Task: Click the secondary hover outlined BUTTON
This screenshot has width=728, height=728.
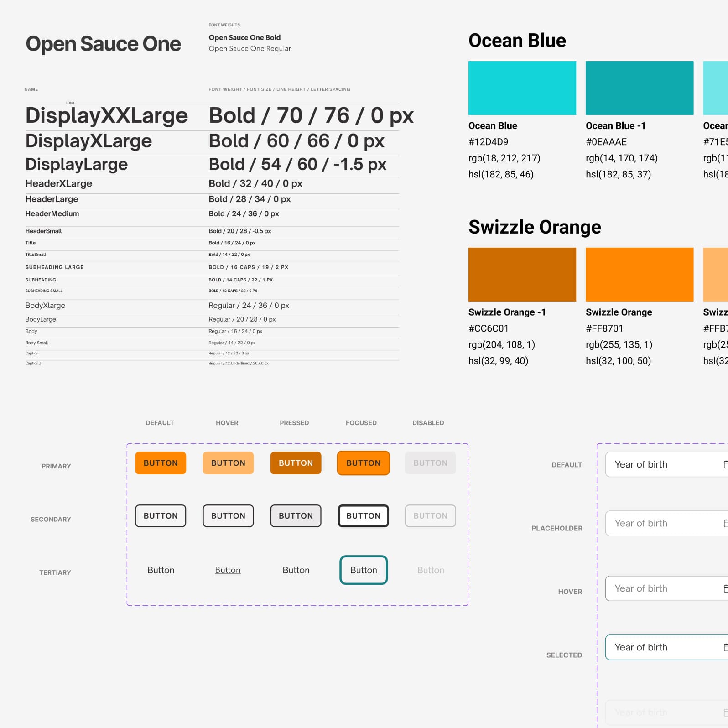Action: coord(228,516)
